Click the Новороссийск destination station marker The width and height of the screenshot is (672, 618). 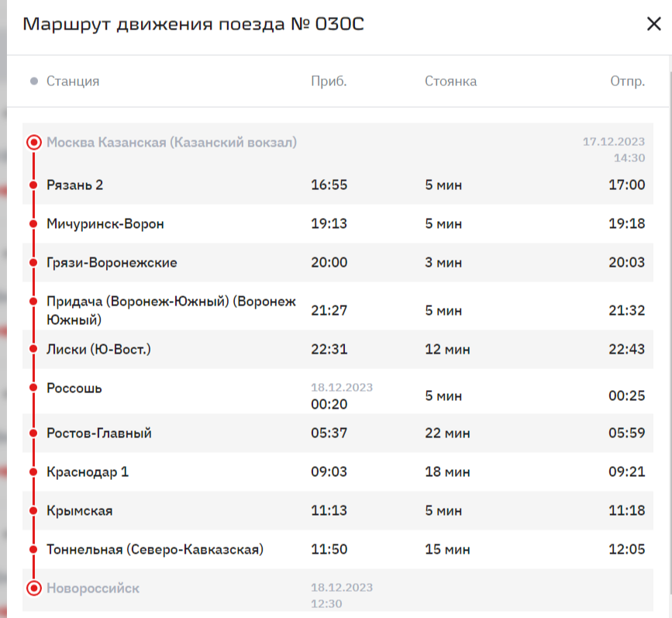click(x=33, y=589)
